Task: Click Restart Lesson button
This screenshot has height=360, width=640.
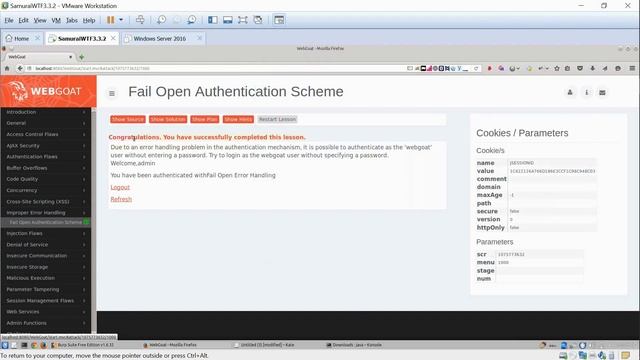Action: pyautogui.click(x=277, y=119)
